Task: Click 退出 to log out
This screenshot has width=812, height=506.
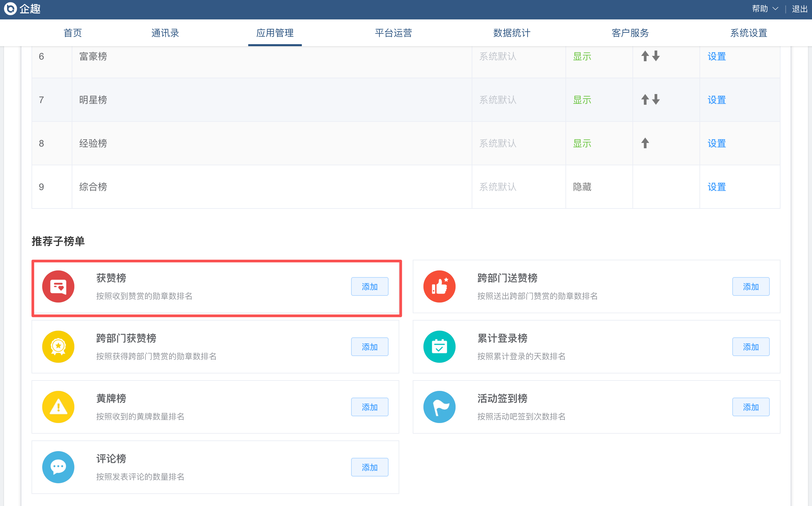Action: click(800, 9)
